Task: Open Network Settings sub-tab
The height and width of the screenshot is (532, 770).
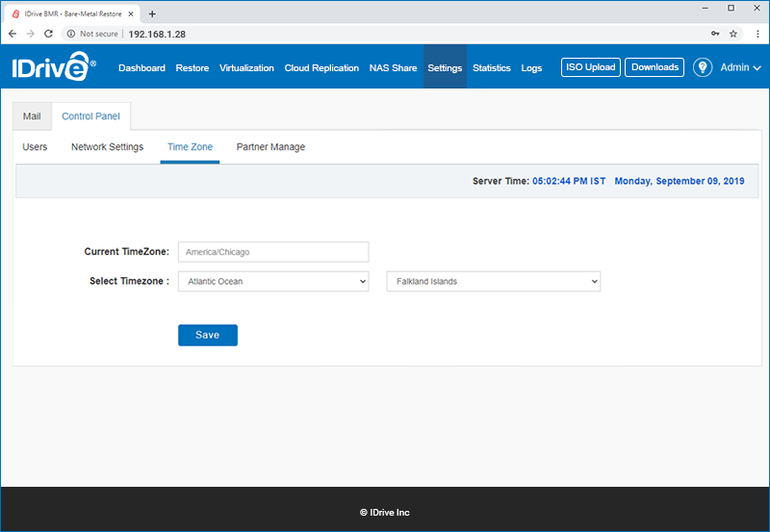Action: point(107,147)
